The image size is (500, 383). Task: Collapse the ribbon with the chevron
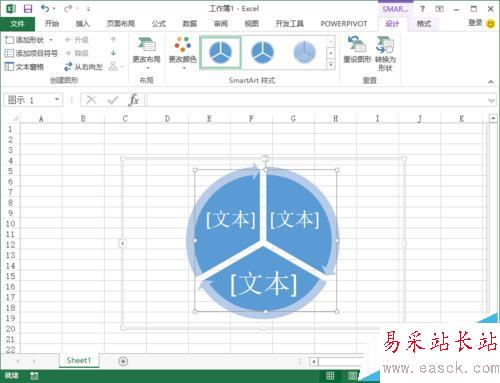pyautogui.click(x=491, y=82)
